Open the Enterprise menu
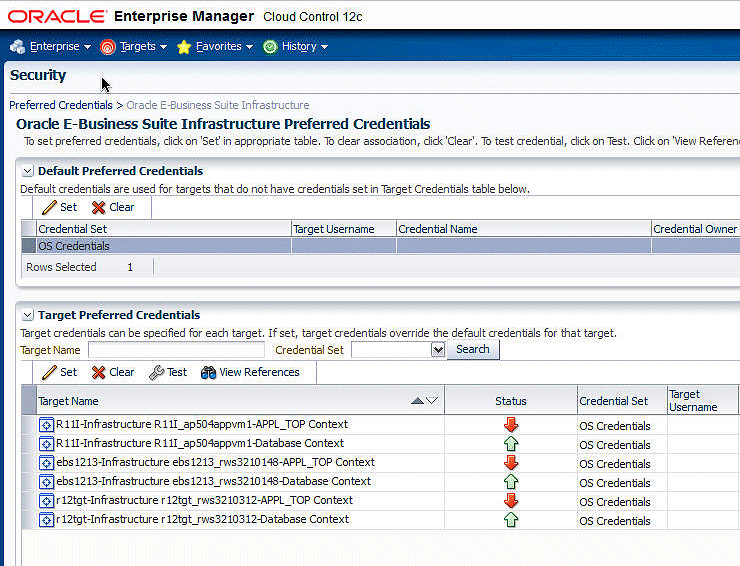The image size is (740, 566). coord(60,46)
